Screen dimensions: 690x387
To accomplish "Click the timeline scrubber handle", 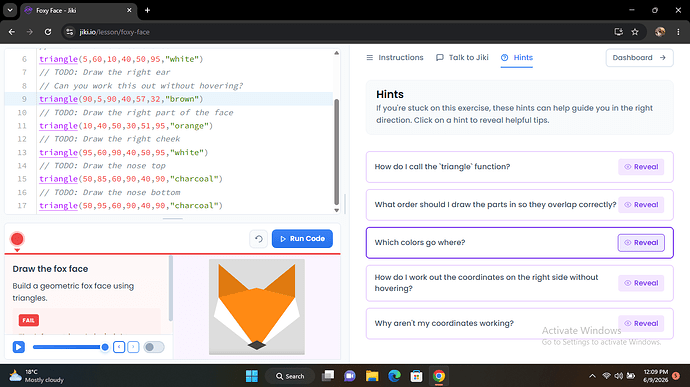I will (x=105, y=347).
